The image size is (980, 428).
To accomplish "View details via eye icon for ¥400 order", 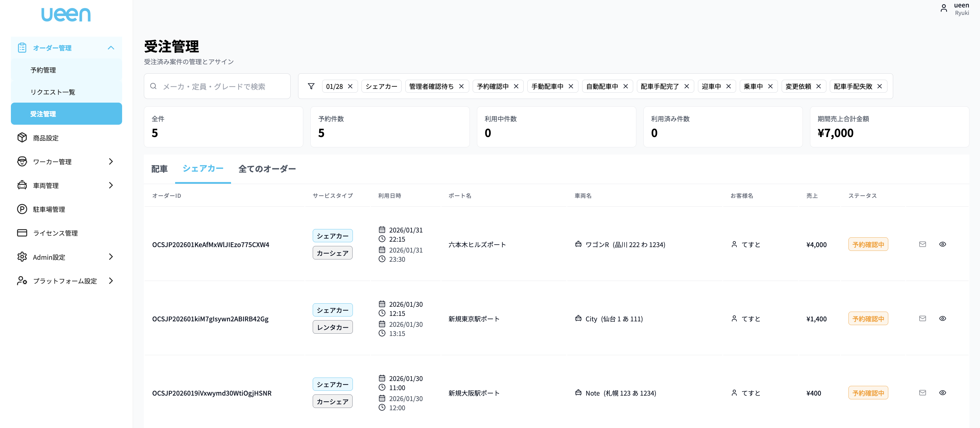I will pyautogui.click(x=942, y=393).
